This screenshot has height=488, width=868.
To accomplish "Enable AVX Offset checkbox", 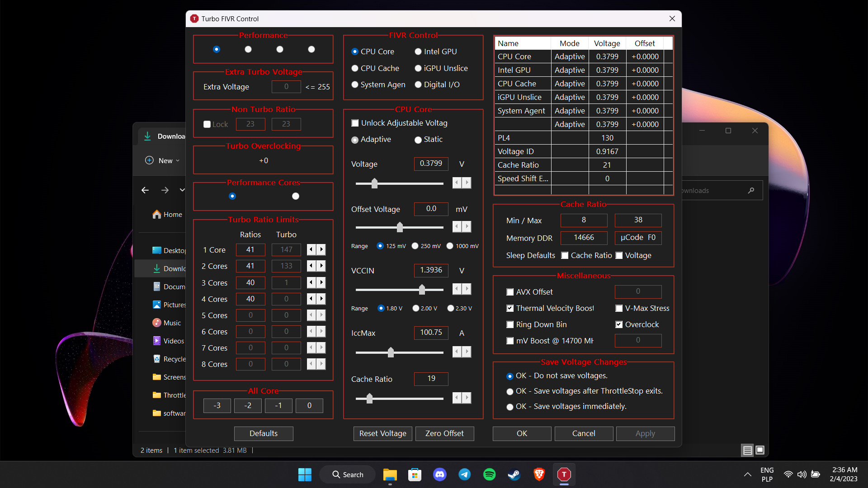I will (510, 292).
